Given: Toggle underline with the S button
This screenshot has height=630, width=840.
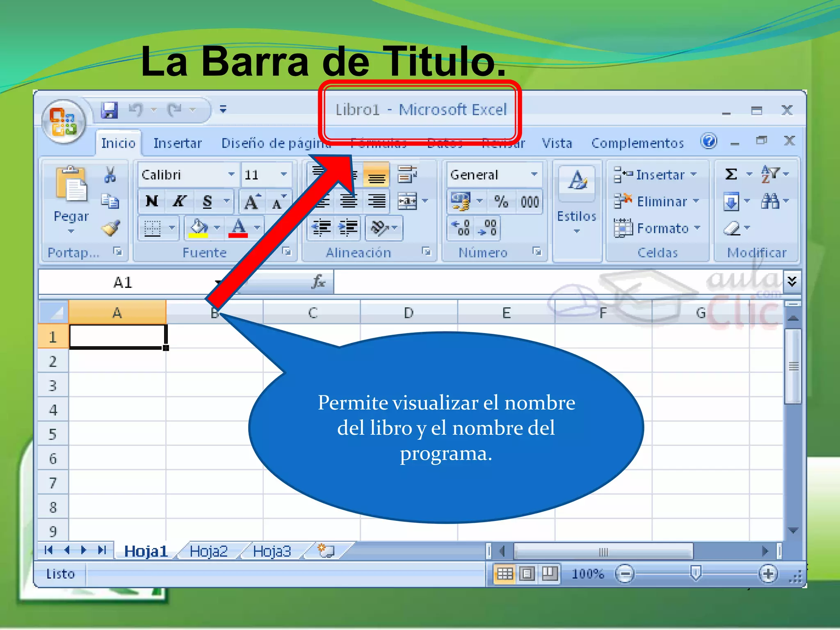Looking at the screenshot, I should click(x=208, y=201).
